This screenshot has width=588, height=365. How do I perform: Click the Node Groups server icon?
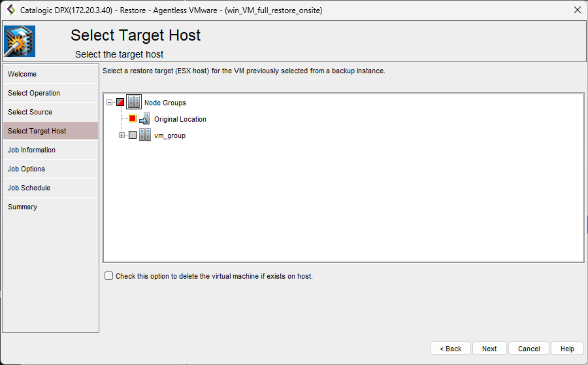point(134,103)
